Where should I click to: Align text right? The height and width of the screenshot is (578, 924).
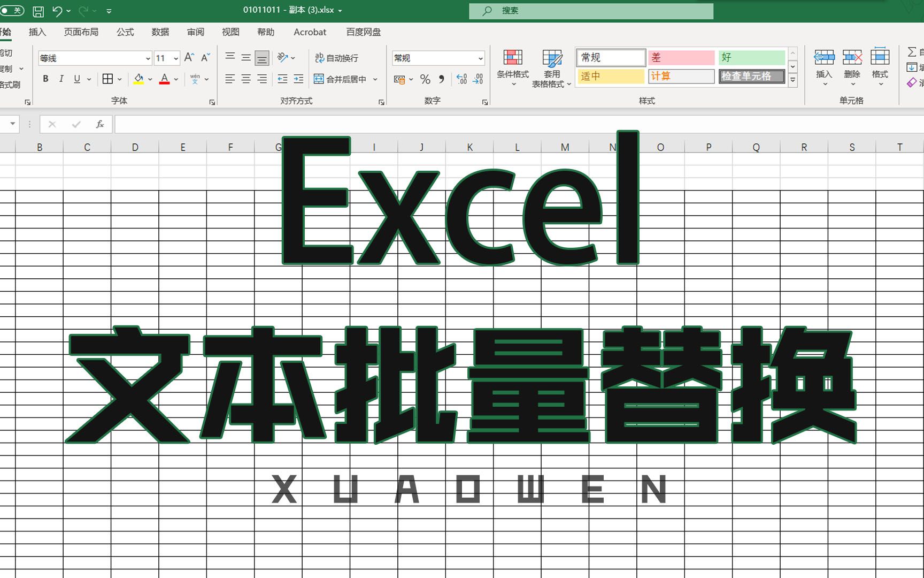click(x=262, y=79)
